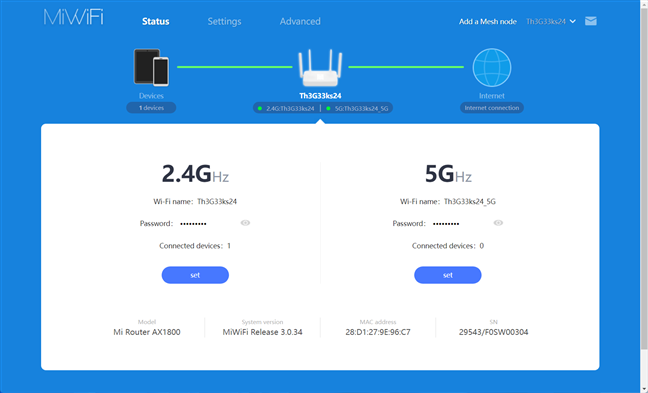Image resolution: width=648 pixels, height=393 pixels.
Task: Click the Internet connection pill button
Action: coord(492,108)
